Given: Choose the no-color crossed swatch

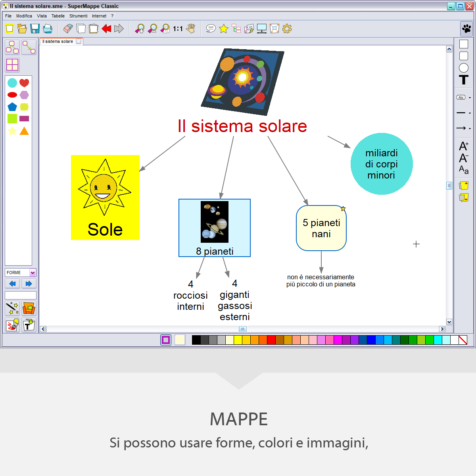Looking at the screenshot, I should [x=463, y=340].
